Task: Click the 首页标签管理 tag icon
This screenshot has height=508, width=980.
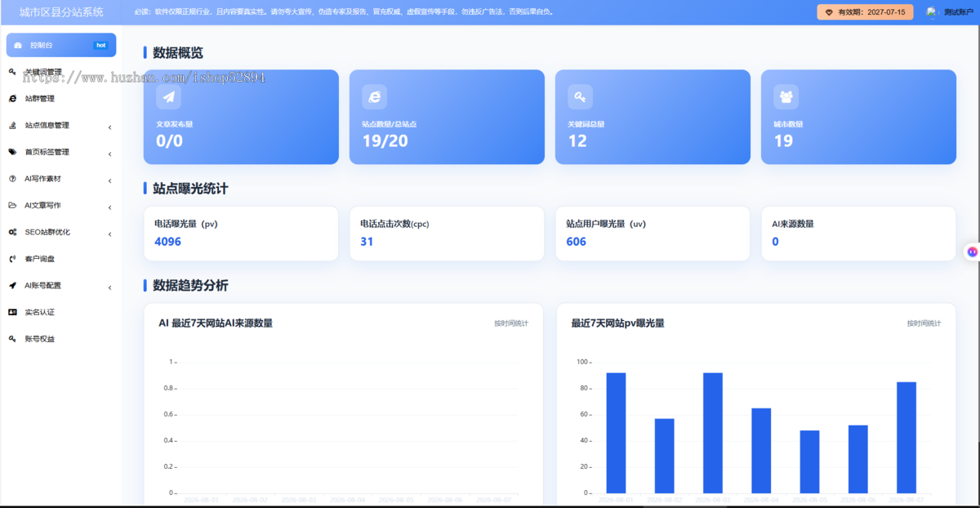Action: pos(12,152)
